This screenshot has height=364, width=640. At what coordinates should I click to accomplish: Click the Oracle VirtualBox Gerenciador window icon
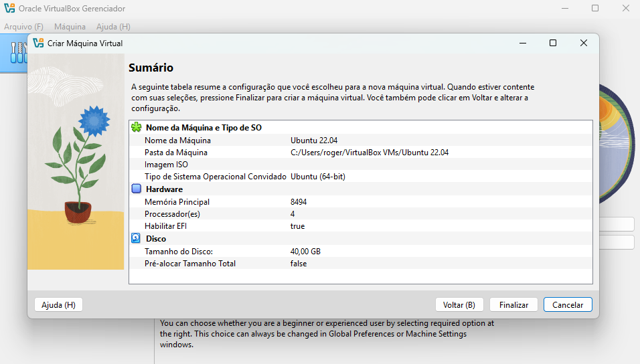click(9, 9)
